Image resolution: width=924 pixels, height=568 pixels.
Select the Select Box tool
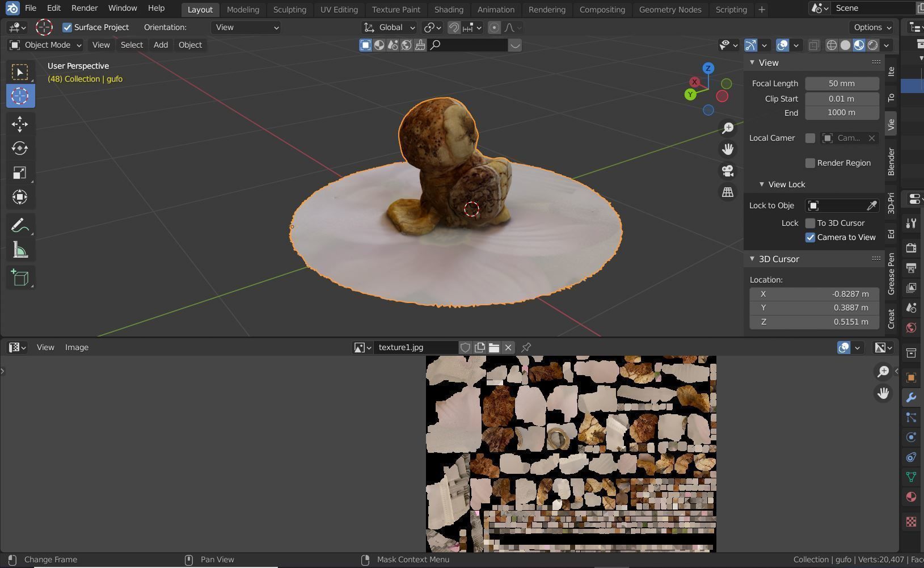20,72
